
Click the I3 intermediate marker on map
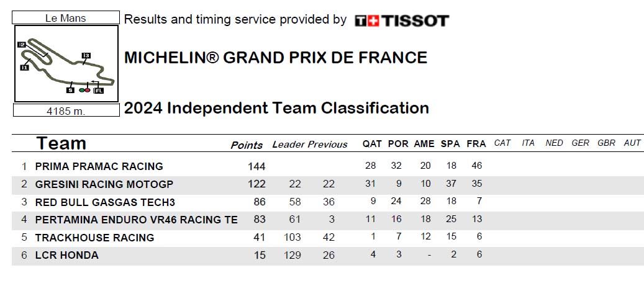[x=86, y=55]
